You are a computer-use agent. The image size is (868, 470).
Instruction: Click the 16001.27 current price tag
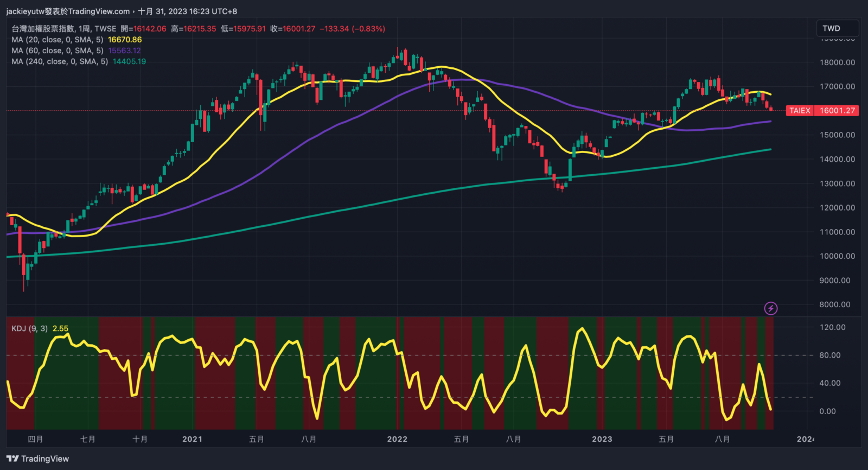pyautogui.click(x=837, y=110)
